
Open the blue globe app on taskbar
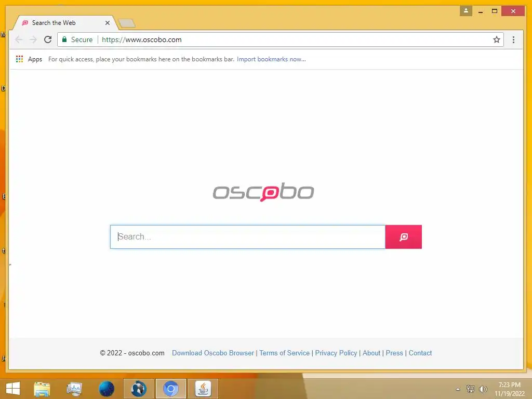[106, 389]
